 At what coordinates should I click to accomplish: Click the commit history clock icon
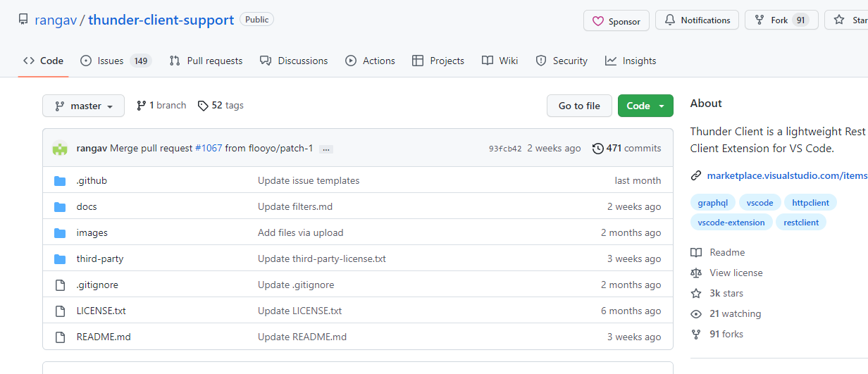(598, 149)
